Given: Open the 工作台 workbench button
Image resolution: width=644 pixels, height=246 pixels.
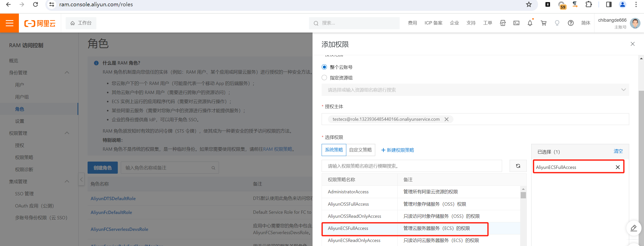Looking at the screenshot, I should [81, 23].
